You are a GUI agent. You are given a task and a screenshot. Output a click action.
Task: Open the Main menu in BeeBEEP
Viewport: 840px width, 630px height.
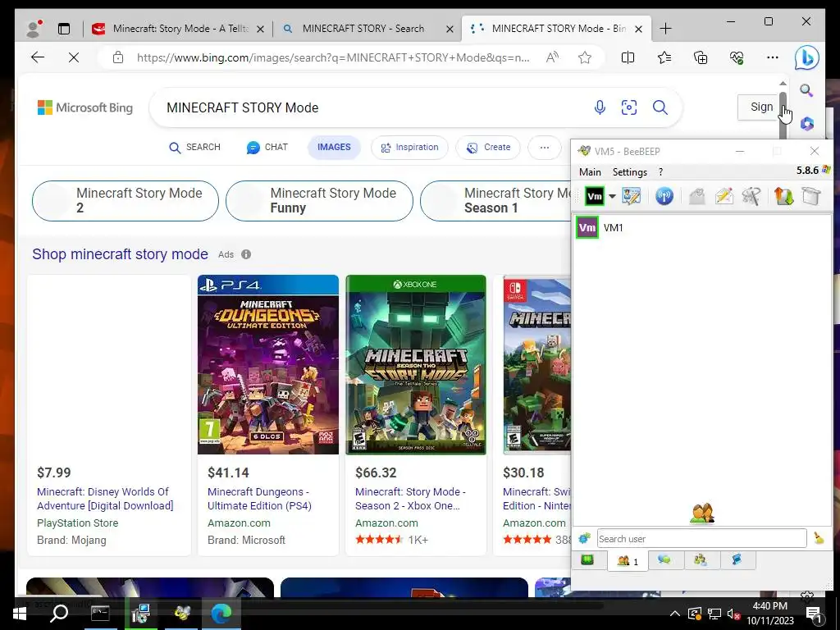[590, 172]
